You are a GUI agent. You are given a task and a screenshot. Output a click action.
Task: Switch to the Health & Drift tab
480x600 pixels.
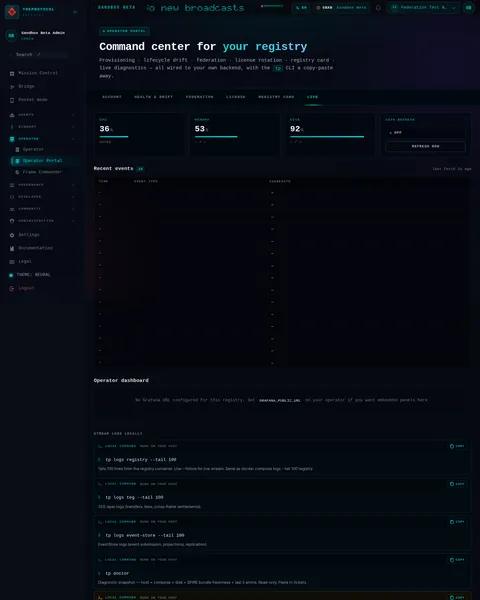tap(153, 97)
